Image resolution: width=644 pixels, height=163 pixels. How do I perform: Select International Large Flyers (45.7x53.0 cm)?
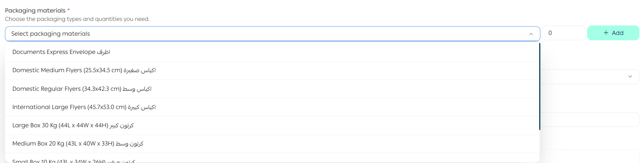[x=84, y=107]
